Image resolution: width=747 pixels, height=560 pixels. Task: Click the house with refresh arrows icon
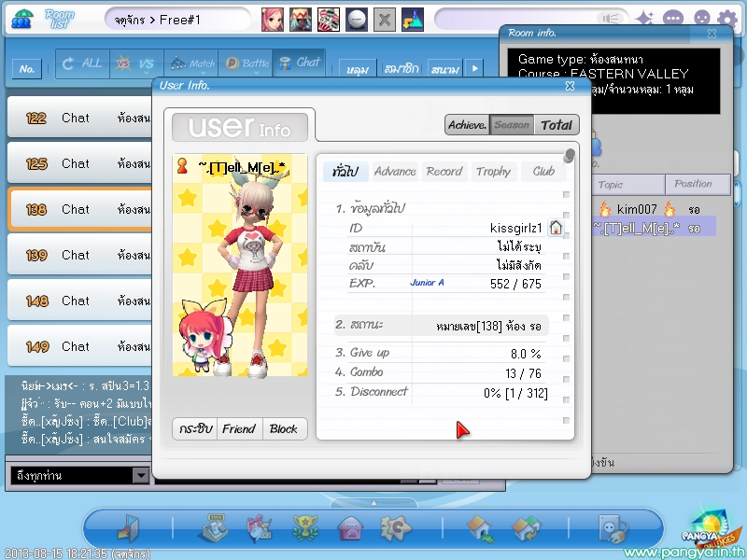point(526,528)
